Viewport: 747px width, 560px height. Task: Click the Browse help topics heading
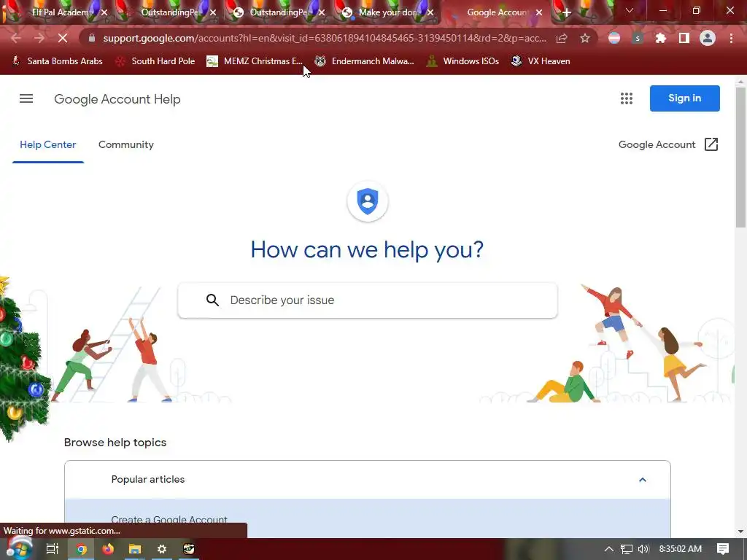pos(115,443)
